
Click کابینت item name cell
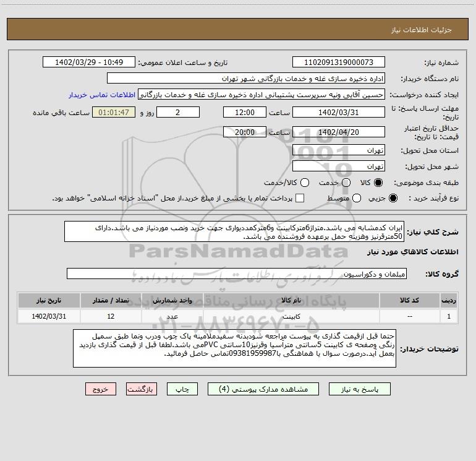click(x=291, y=316)
